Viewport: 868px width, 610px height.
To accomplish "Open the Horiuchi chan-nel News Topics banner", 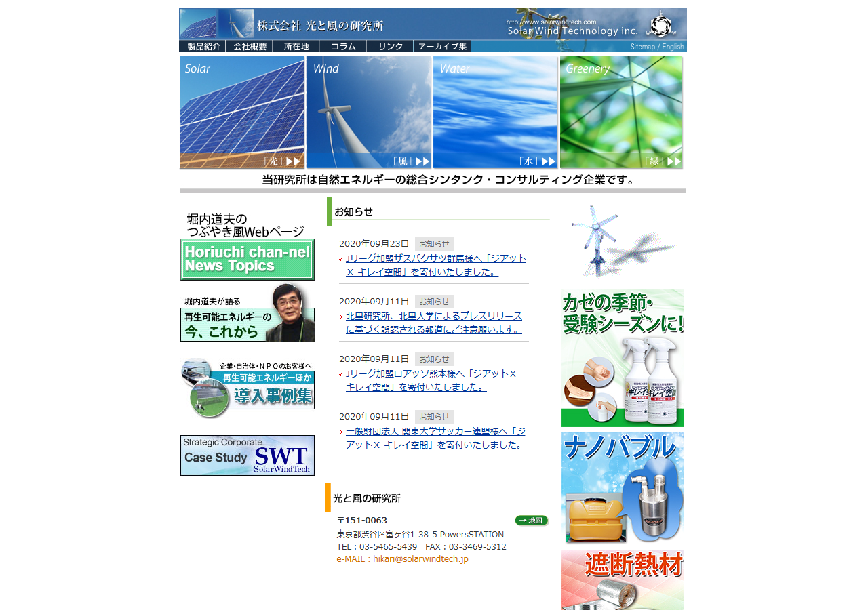I will click(x=248, y=260).
